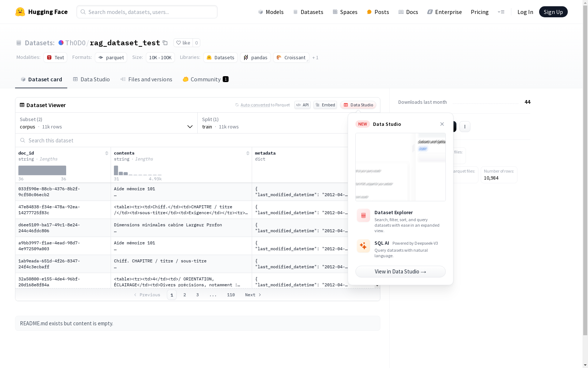
Task: Click the Previous pagination button
Action: tap(147, 295)
